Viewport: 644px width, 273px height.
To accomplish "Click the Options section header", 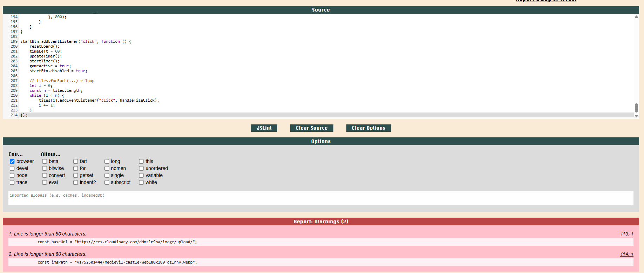I will pyautogui.click(x=321, y=141).
